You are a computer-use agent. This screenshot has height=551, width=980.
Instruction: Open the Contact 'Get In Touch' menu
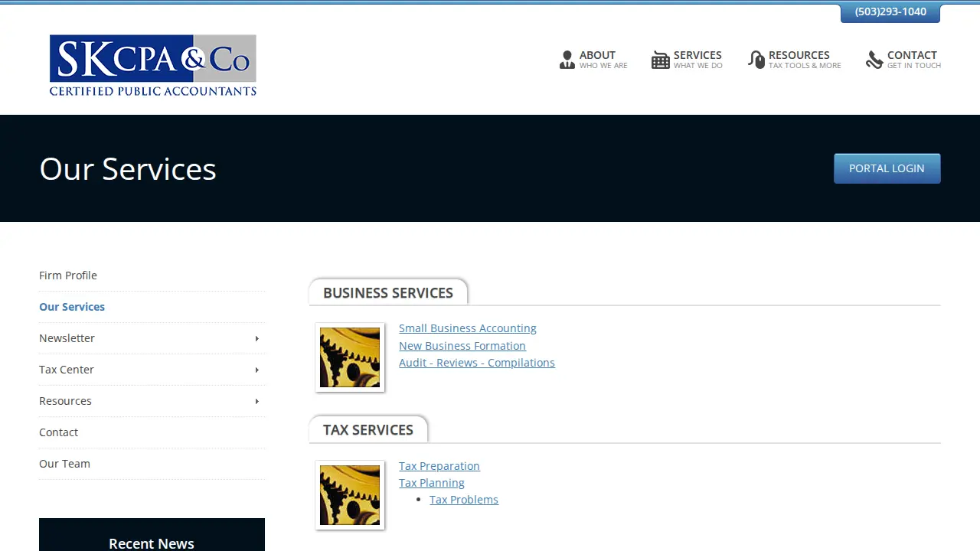[x=903, y=60]
